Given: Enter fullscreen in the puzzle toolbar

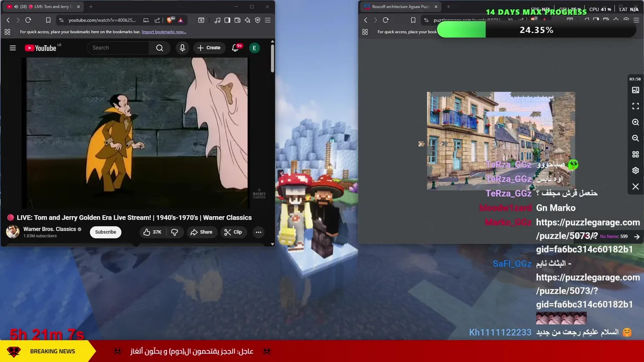Looking at the screenshot, I should click(x=635, y=106).
